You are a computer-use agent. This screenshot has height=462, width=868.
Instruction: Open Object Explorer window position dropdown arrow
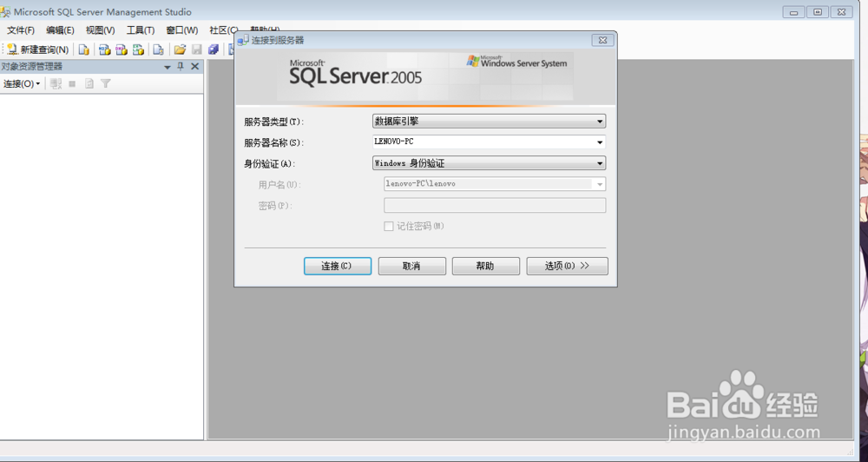[168, 67]
